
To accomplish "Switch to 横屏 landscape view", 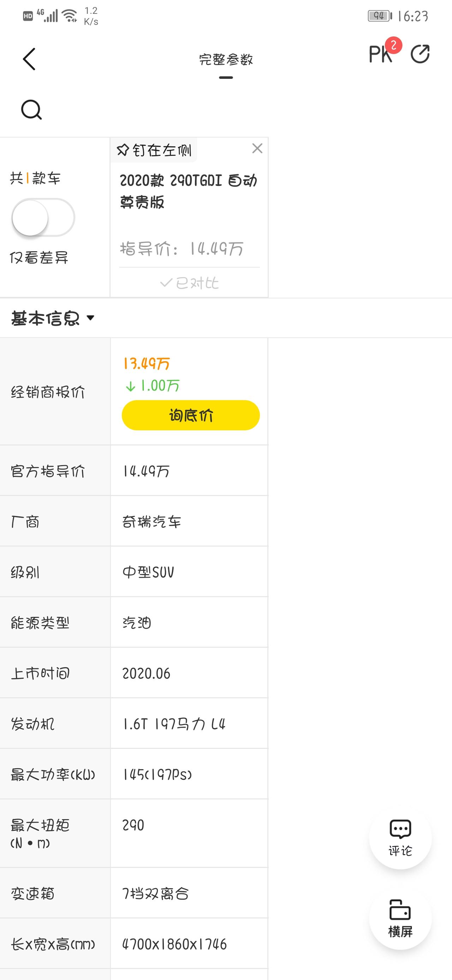I will coord(400,919).
